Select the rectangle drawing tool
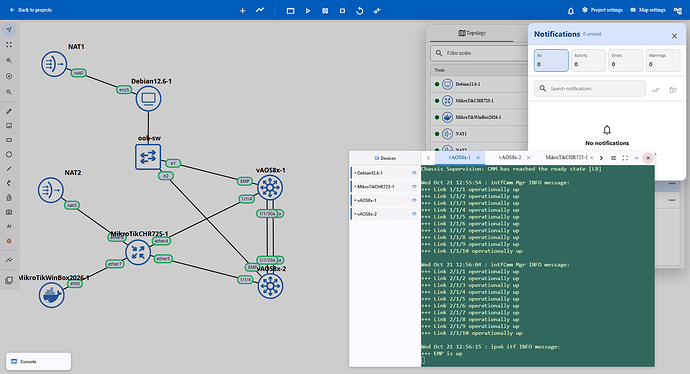 pos(9,140)
